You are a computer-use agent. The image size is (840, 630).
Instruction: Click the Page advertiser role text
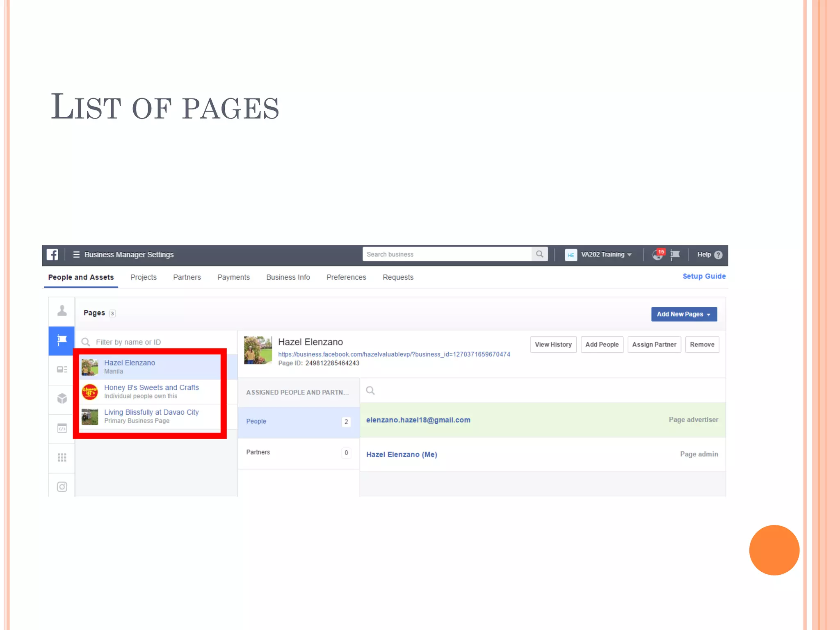pyautogui.click(x=694, y=420)
